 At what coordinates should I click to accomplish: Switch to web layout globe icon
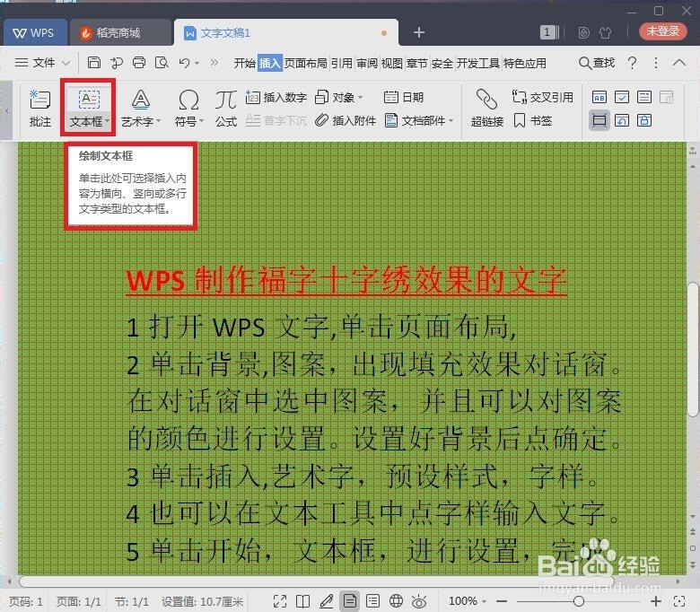point(396,601)
